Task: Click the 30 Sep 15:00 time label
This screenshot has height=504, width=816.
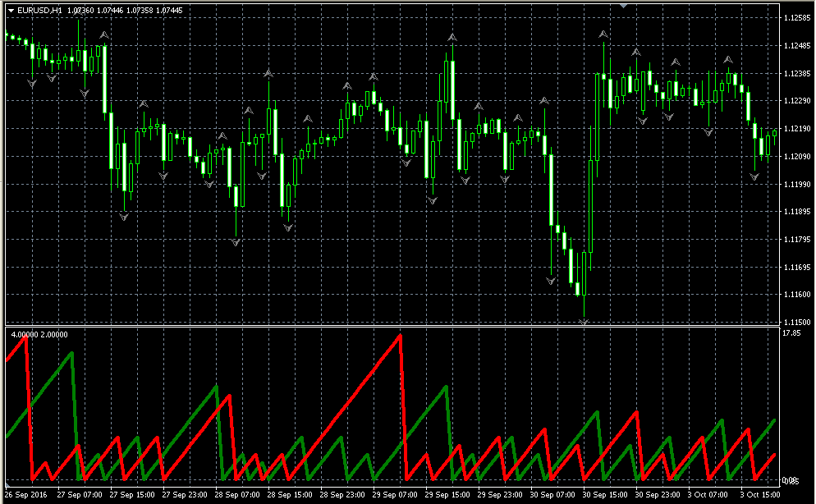Action: point(605,495)
